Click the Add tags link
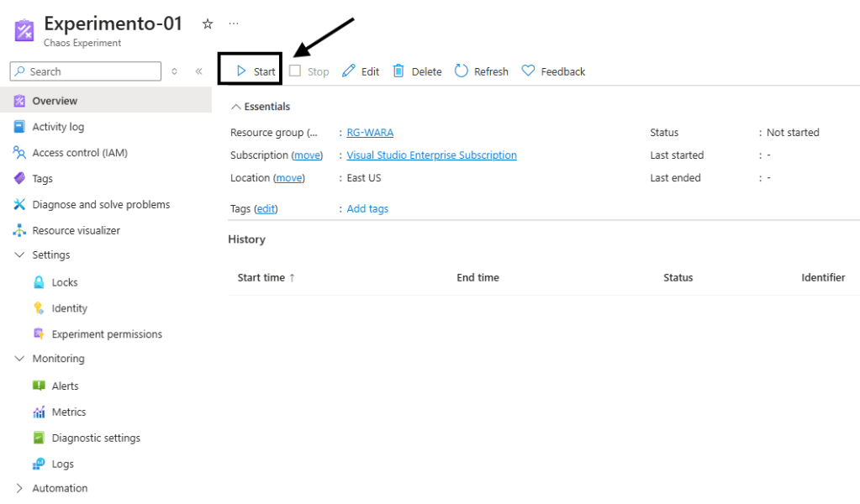Image resolution: width=860 pixels, height=504 pixels. [367, 208]
